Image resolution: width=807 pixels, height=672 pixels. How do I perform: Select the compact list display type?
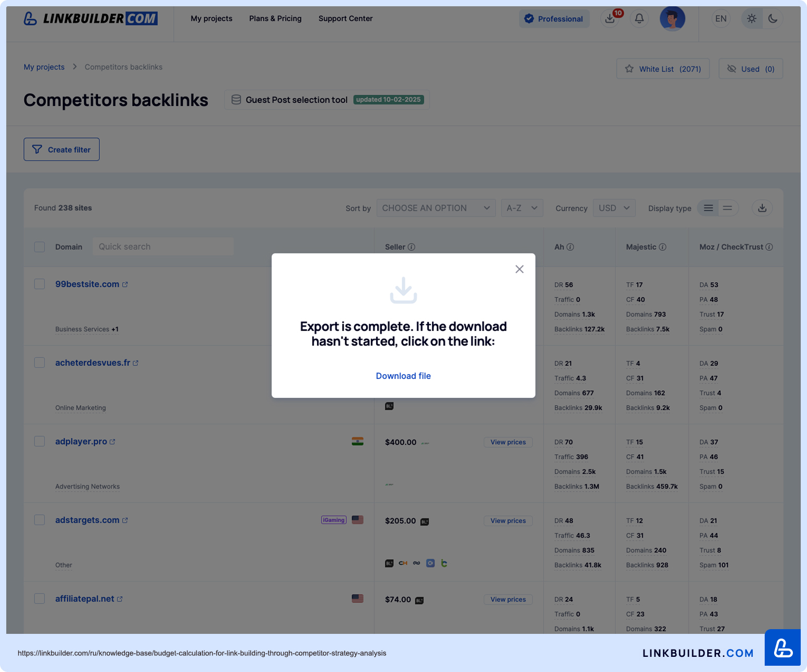click(x=727, y=208)
